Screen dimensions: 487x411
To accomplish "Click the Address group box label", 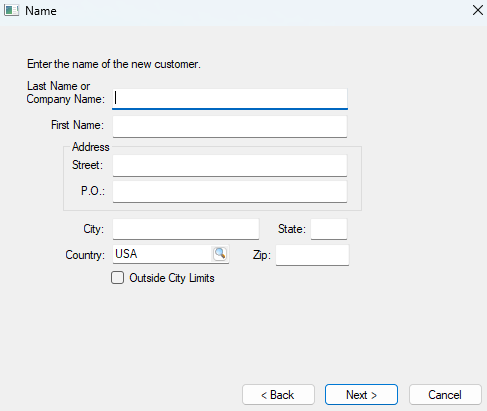I will pos(91,147).
